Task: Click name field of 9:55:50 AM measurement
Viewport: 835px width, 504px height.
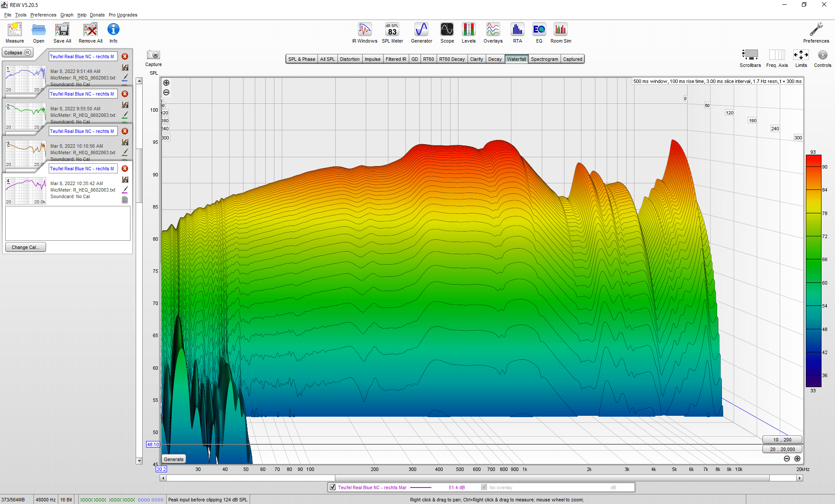Action: point(83,94)
